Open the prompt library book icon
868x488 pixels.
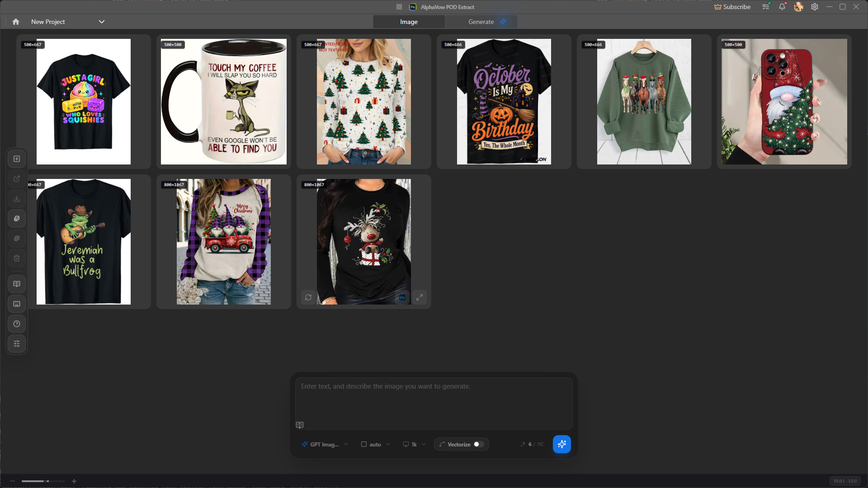[x=300, y=425]
